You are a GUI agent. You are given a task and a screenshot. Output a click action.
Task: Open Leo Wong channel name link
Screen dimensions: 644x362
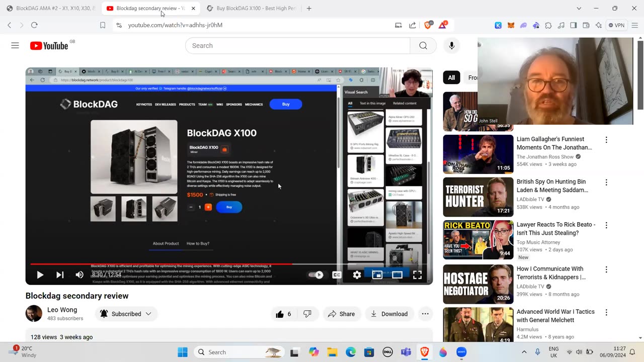62,310
